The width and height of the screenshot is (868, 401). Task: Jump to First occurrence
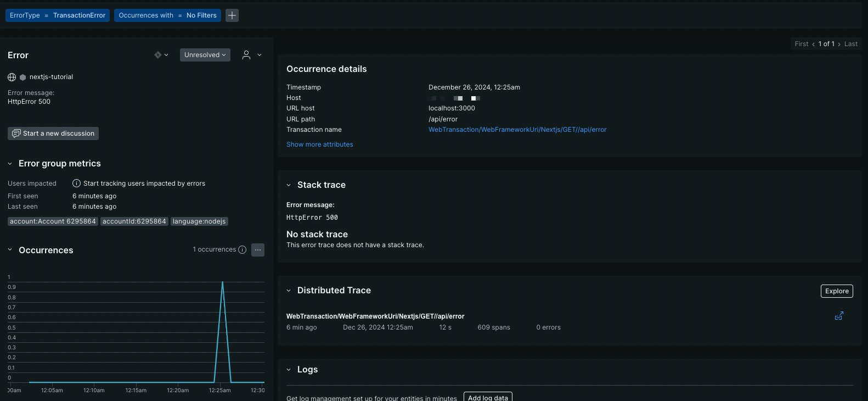tap(802, 44)
